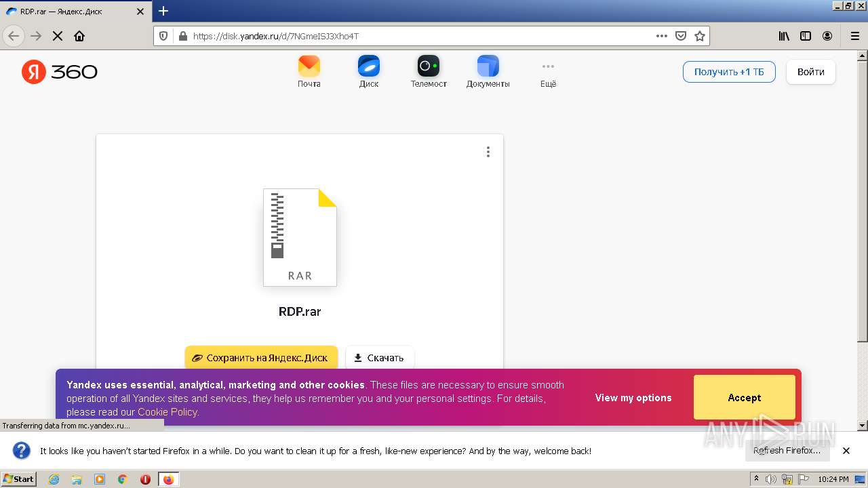
Task: Click the Refresh Firefox button
Action: 787,451
